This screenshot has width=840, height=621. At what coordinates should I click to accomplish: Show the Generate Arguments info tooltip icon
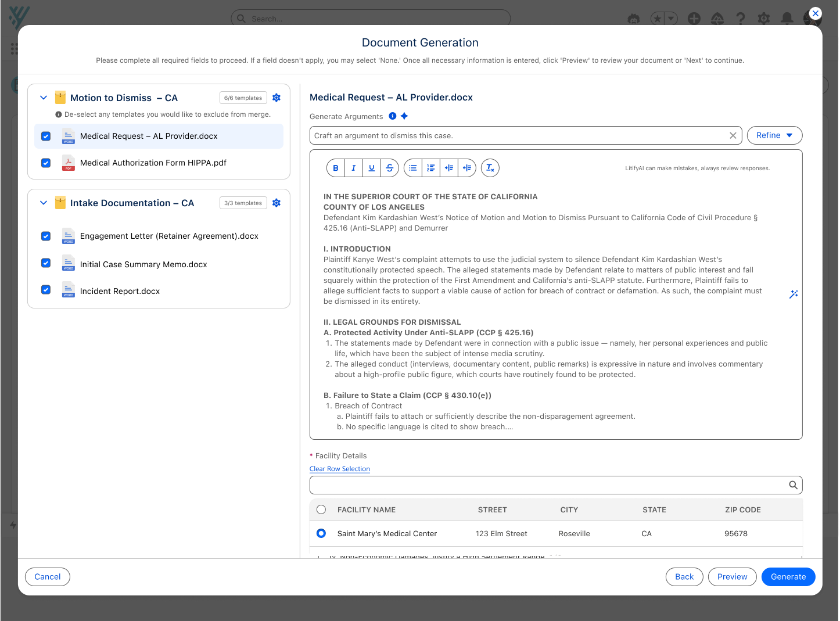click(x=393, y=116)
